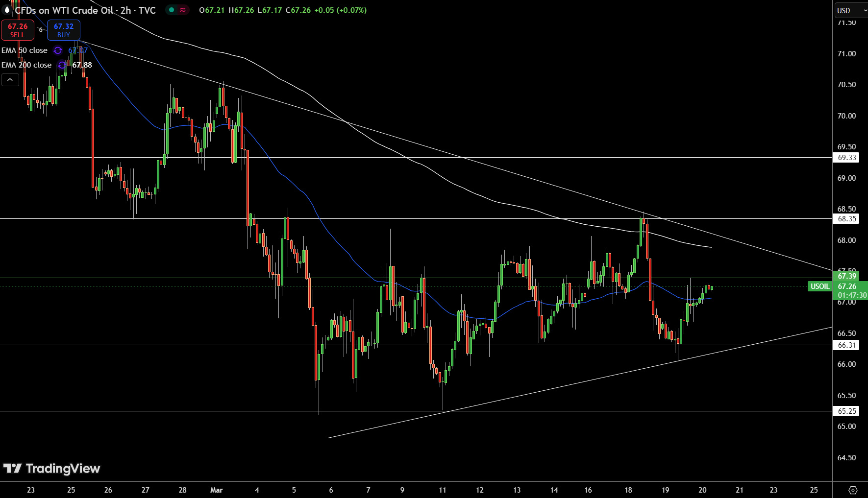This screenshot has height=498, width=868.
Task: Click the green market status dot
Action: (x=172, y=10)
